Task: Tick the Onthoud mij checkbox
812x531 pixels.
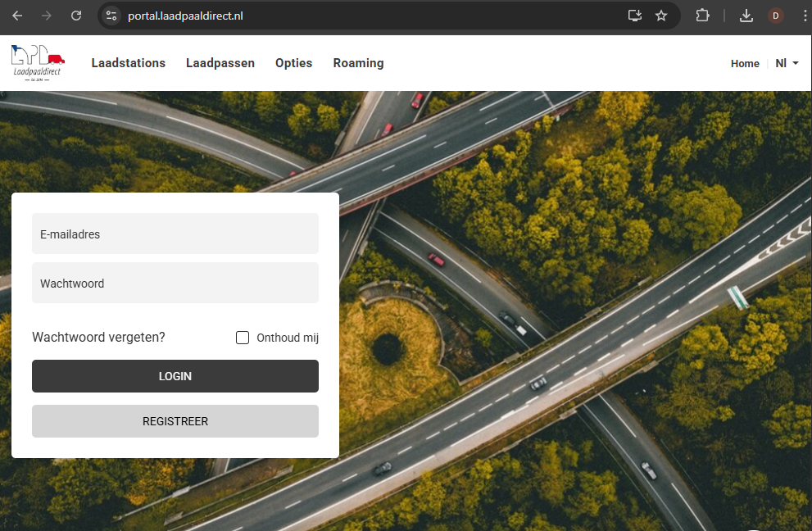Action: tap(243, 338)
